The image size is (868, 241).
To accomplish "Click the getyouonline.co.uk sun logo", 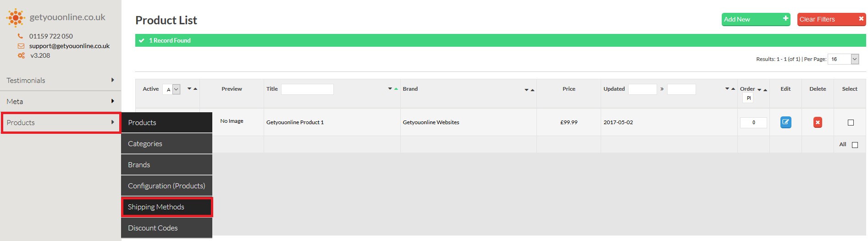I will tap(16, 17).
